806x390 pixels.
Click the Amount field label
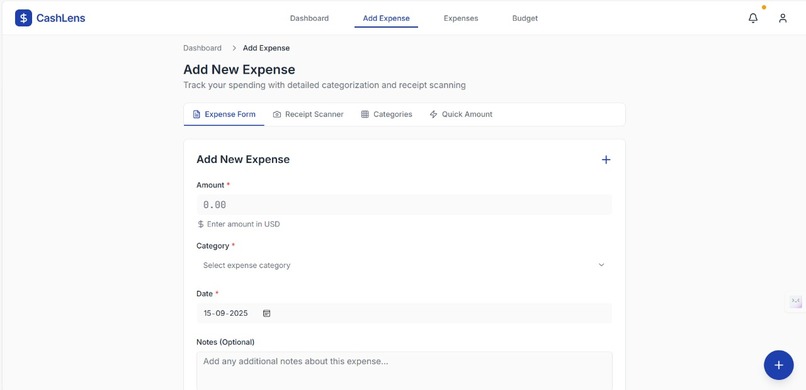click(210, 185)
